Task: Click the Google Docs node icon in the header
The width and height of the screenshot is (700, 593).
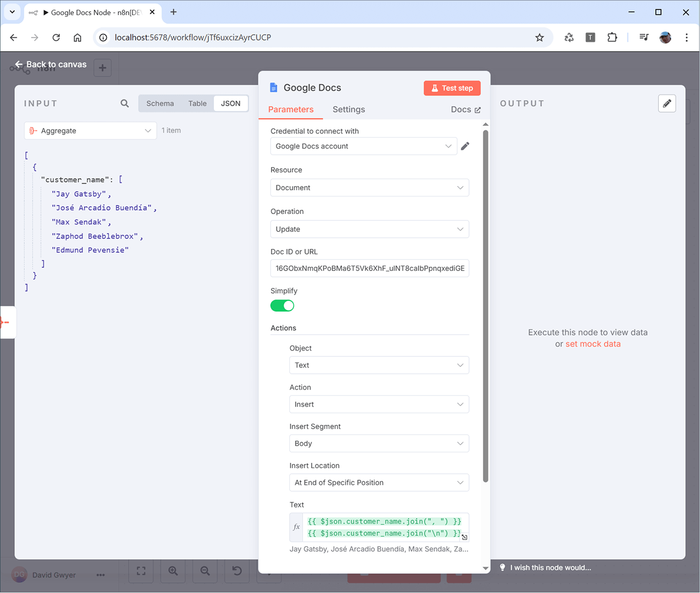Action: coord(274,88)
